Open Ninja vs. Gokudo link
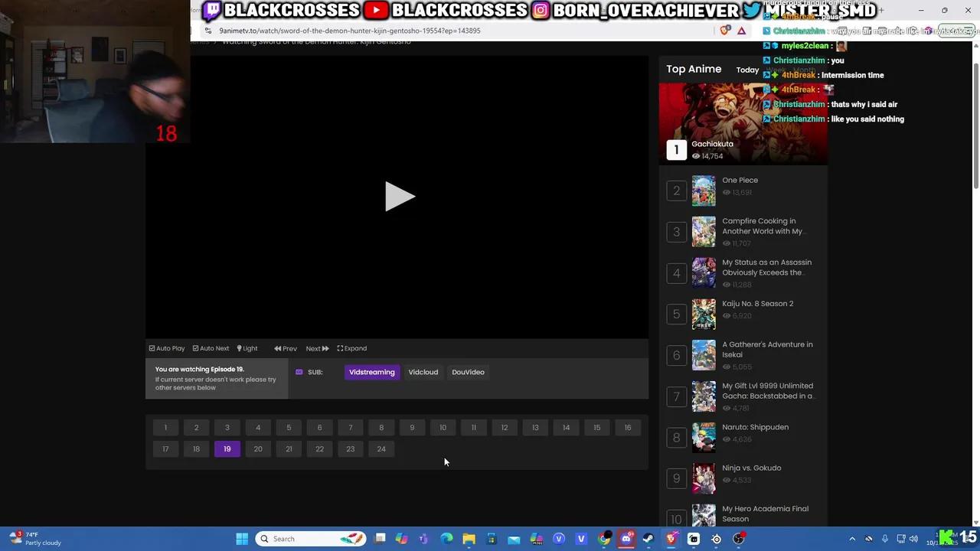The image size is (980, 551). point(751,468)
